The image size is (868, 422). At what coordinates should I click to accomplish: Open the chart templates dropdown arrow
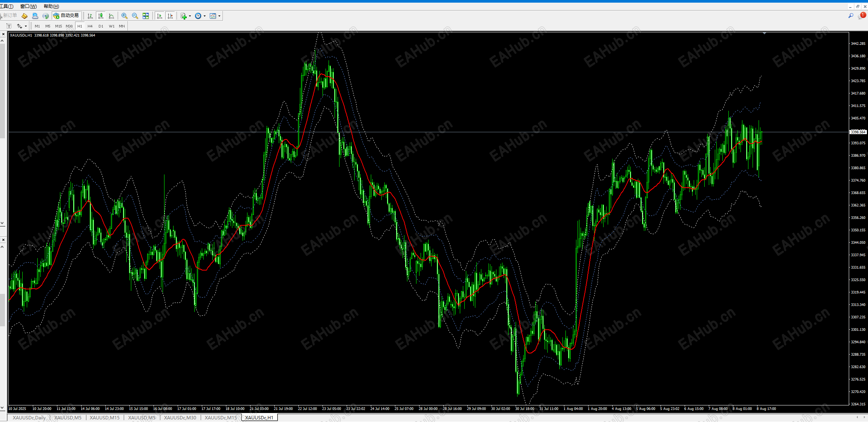tap(219, 16)
